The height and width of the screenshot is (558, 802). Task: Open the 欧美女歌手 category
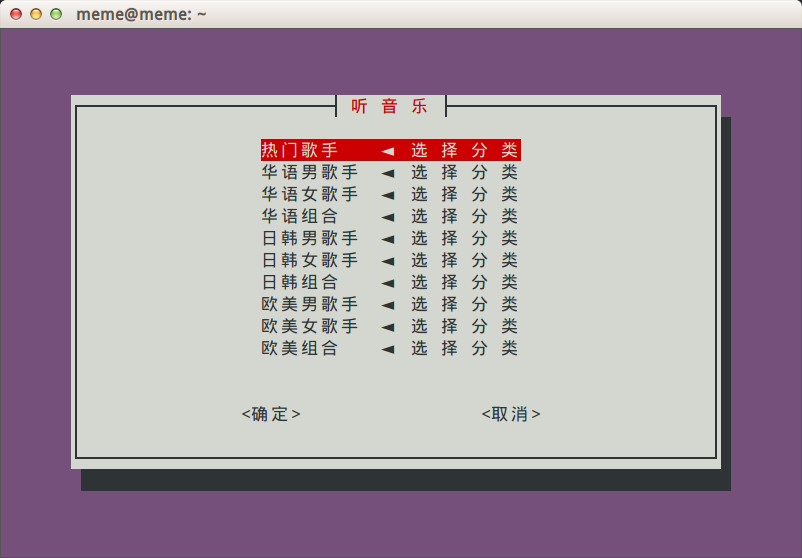click(x=391, y=326)
